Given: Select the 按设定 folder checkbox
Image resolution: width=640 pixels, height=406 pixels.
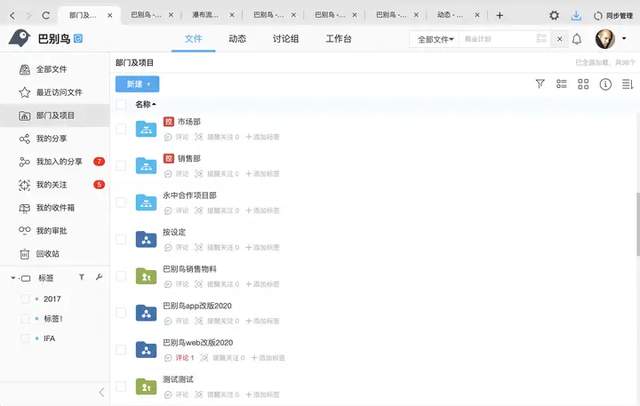Looking at the screenshot, I should 121,238.
